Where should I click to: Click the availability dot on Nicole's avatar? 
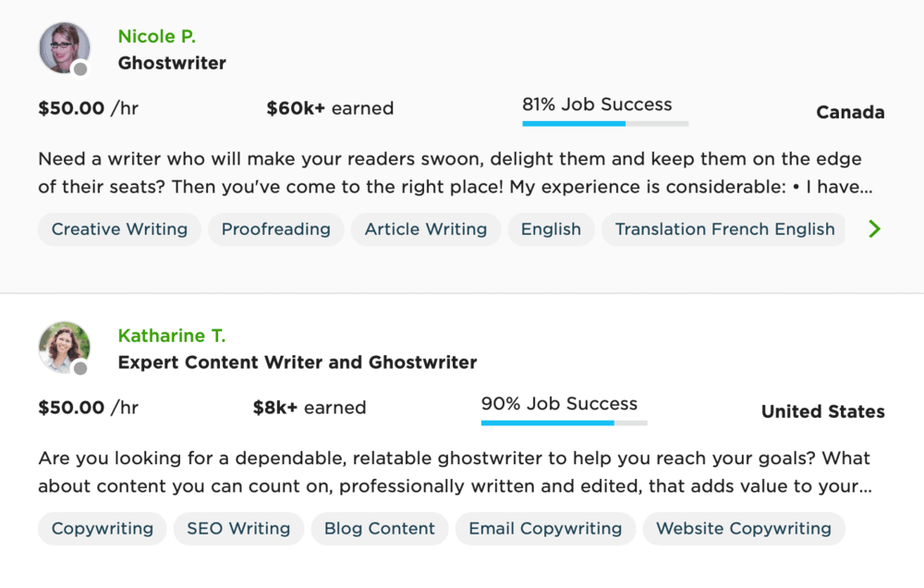pyautogui.click(x=82, y=68)
